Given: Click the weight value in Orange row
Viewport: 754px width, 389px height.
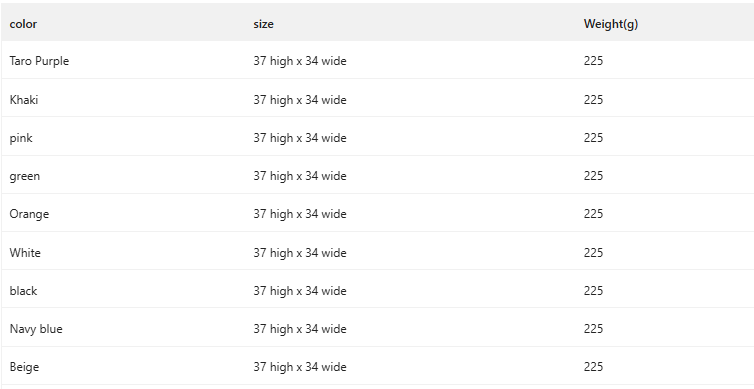Looking at the screenshot, I should [593, 214].
